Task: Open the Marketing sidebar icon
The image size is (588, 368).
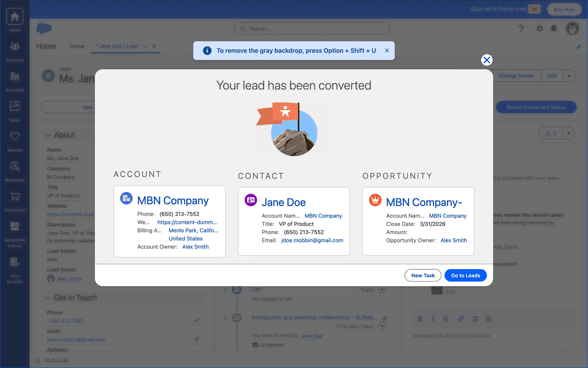Action: pos(14,167)
